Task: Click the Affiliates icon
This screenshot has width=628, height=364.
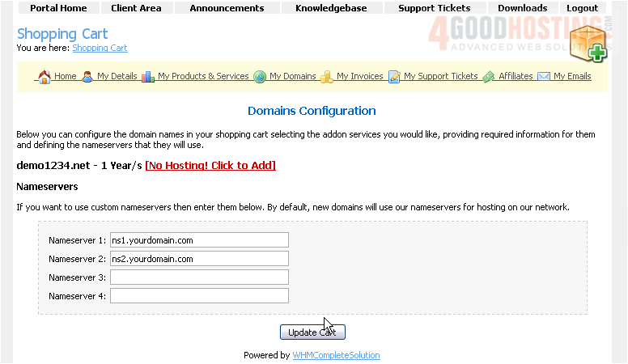Action: coord(489,77)
